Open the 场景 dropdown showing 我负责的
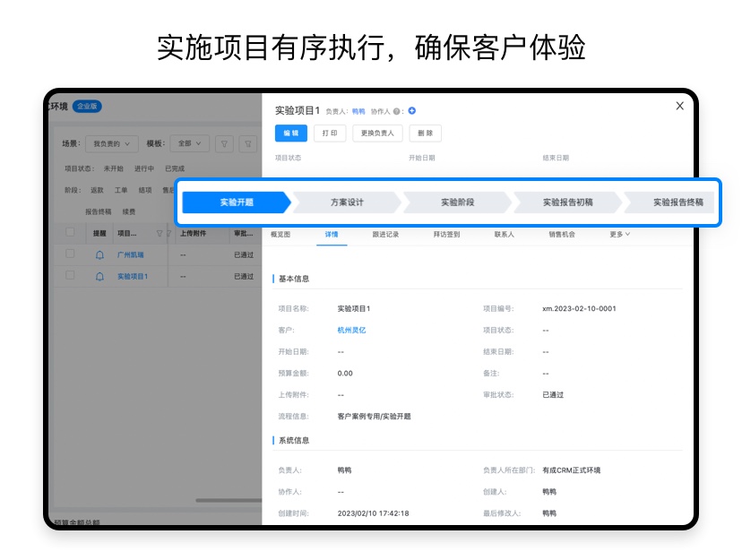742x560 pixels. click(x=112, y=143)
